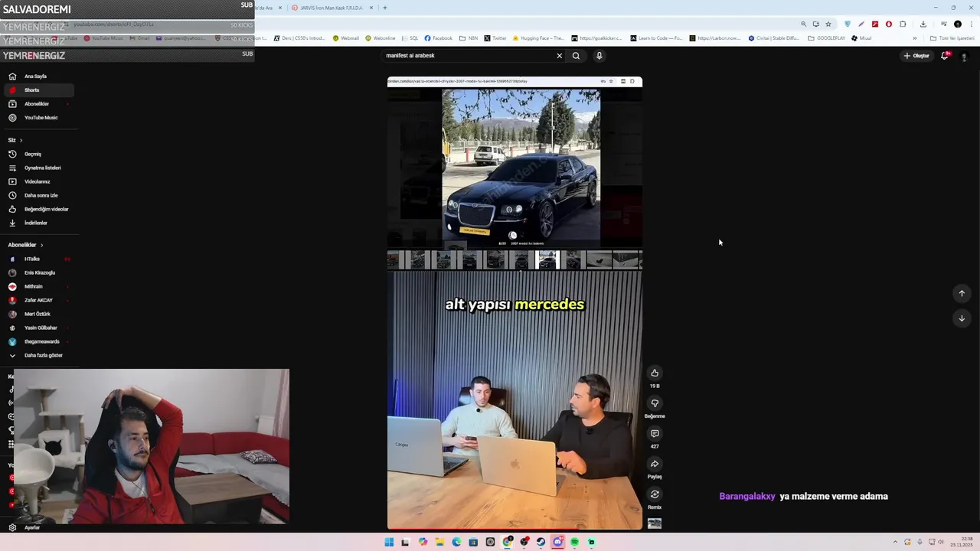
Task: Open Ayarlar settings in sidebar
Action: pos(38,527)
